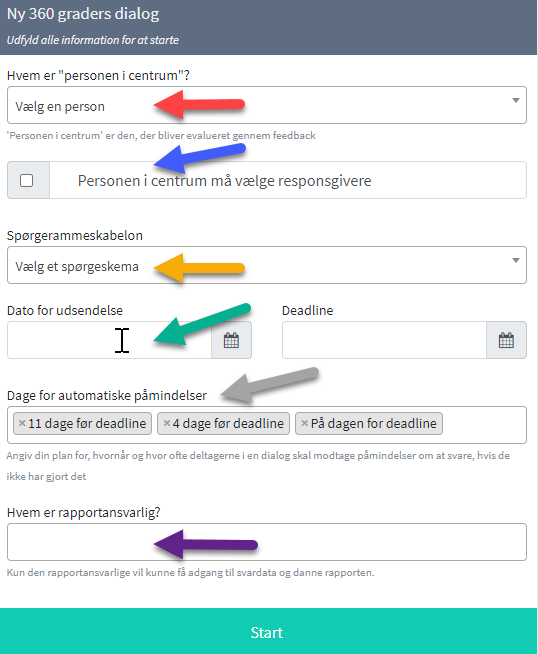Select the 'På dagen for deadline' tag
The height and width of the screenshot is (654, 538).
click(373, 423)
